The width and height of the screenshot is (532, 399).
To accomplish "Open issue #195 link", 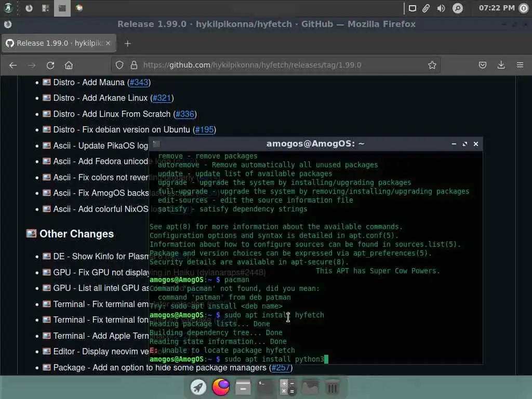I will [205, 129].
